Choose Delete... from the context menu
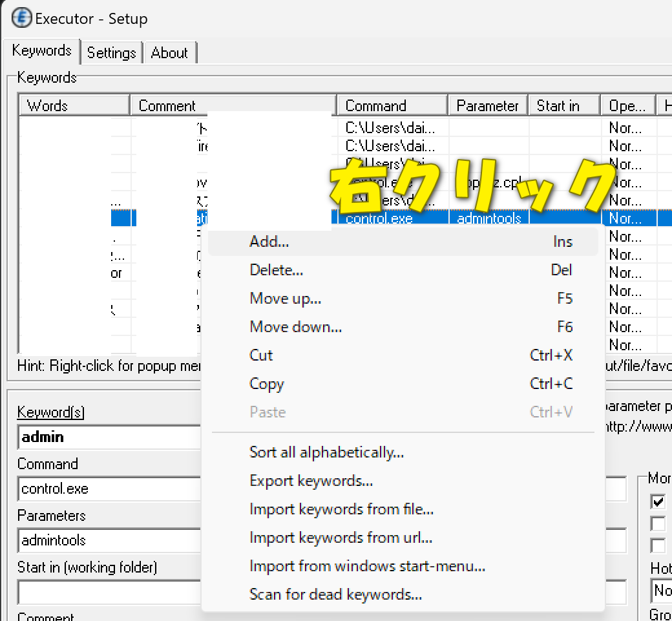This screenshot has height=621, width=672. [403, 270]
